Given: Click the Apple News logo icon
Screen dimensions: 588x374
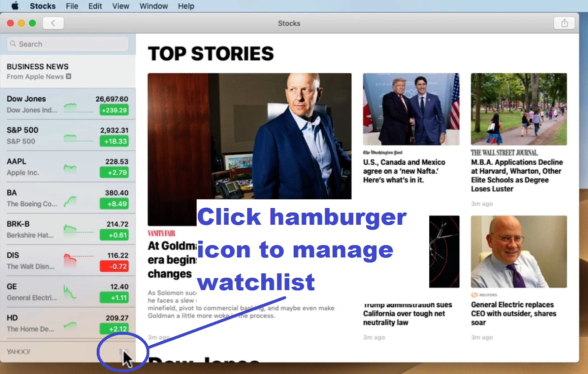Looking at the screenshot, I should 68,76.
